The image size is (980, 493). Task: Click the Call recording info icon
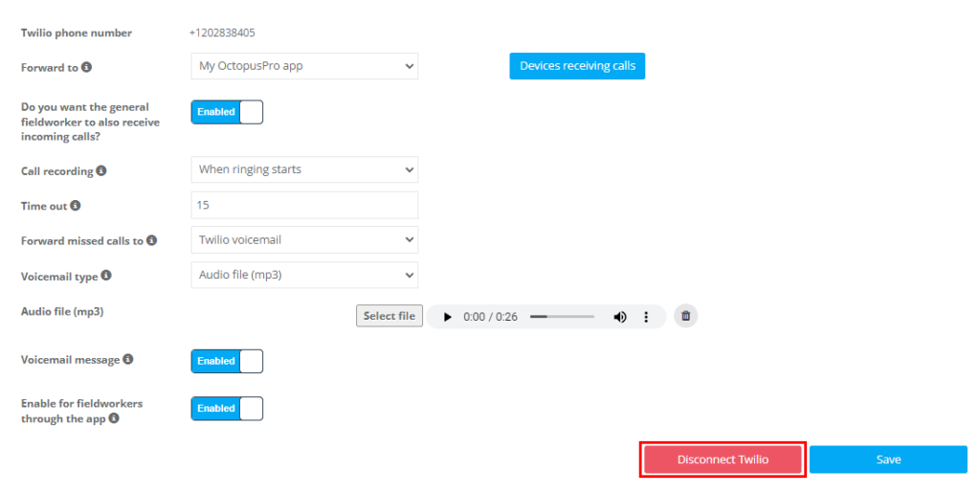click(x=101, y=170)
